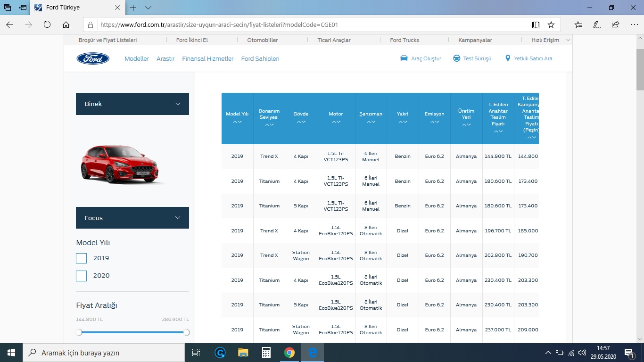Click page vertical scrollbar thumb

point(640,69)
